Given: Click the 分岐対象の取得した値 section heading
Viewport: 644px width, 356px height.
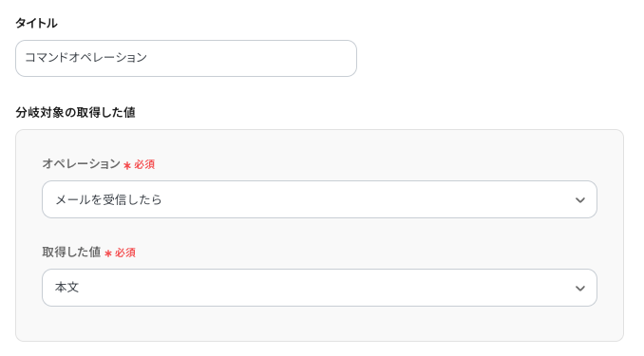Looking at the screenshot, I should click(76, 113).
